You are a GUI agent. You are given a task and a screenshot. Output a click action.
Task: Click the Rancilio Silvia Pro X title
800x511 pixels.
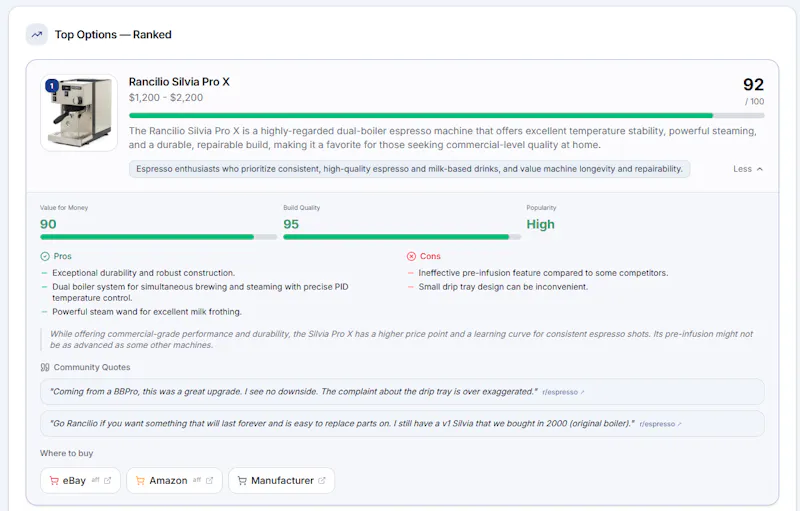point(179,82)
